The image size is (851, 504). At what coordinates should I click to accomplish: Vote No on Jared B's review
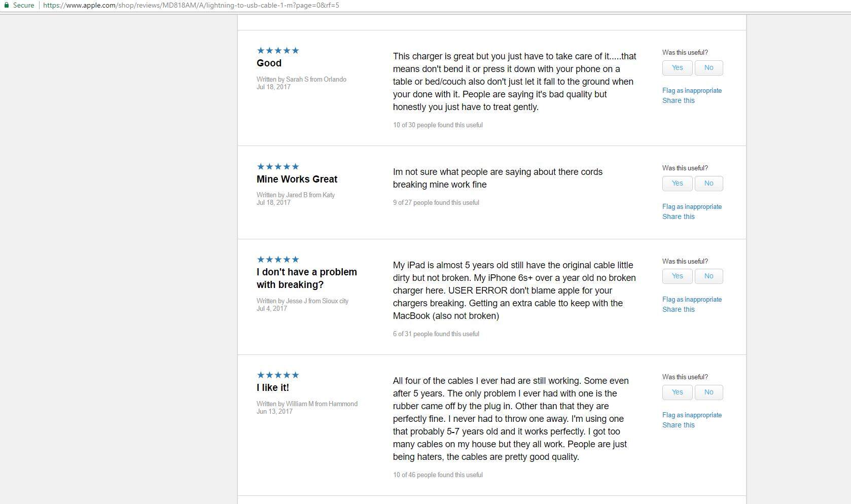[x=708, y=184]
